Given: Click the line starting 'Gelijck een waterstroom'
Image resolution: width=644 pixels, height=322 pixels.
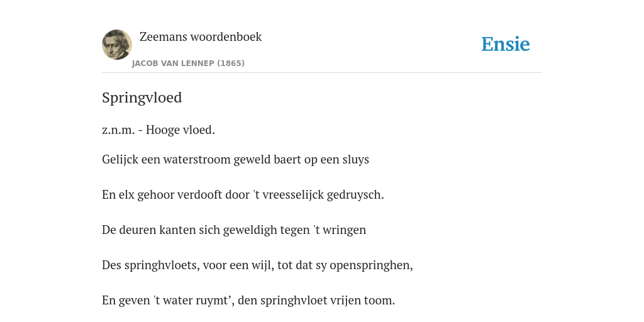Looking at the screenshot, I should (235, 159).
